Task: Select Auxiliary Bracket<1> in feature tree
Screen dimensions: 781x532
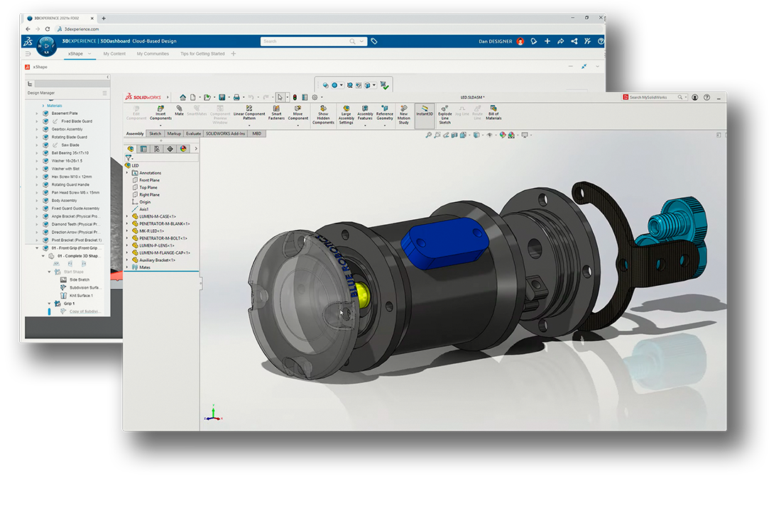Action: [158, 260]
